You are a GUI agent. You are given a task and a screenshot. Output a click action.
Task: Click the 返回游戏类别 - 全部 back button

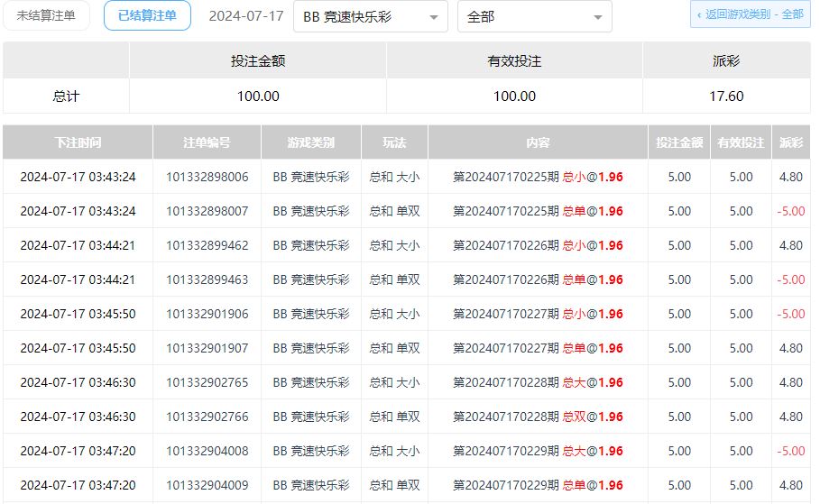(750, 14)
